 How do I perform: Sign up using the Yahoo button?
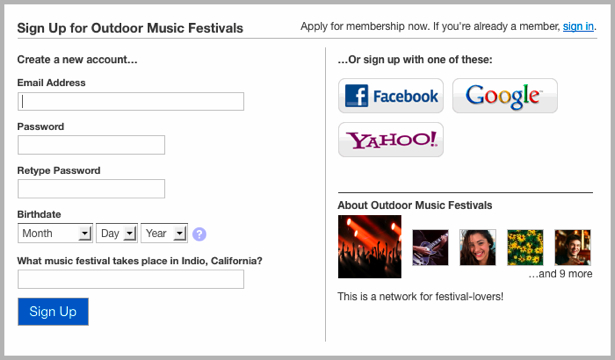tap(391, 140)
